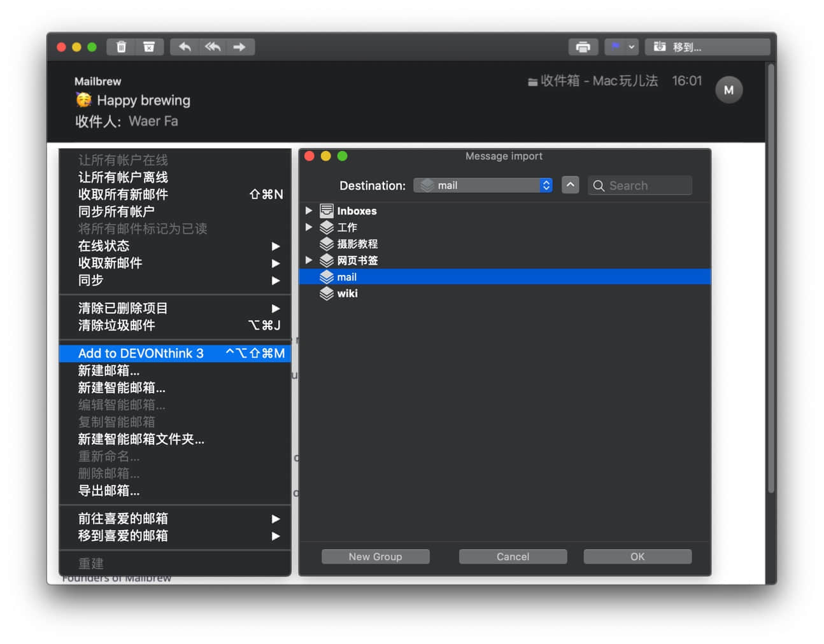The height and width of the screenshot is (644, 824).
Task: Click the print icon in toolbar
Action: coord(583,47)
